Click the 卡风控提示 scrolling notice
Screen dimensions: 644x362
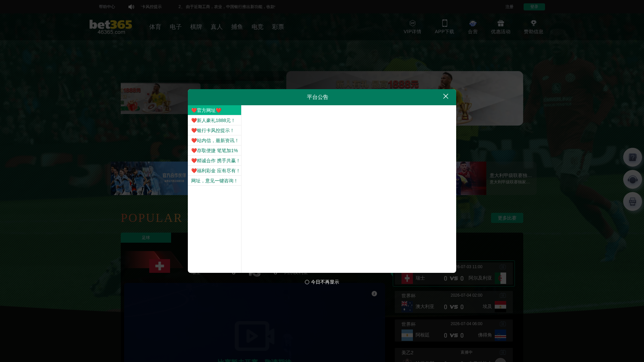click(x=151, y=7)
